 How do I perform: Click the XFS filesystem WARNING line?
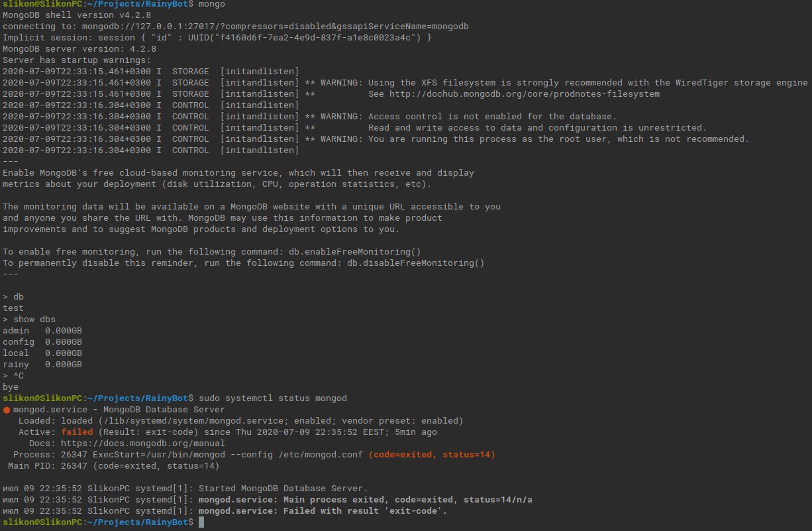[x=405, y=83]
